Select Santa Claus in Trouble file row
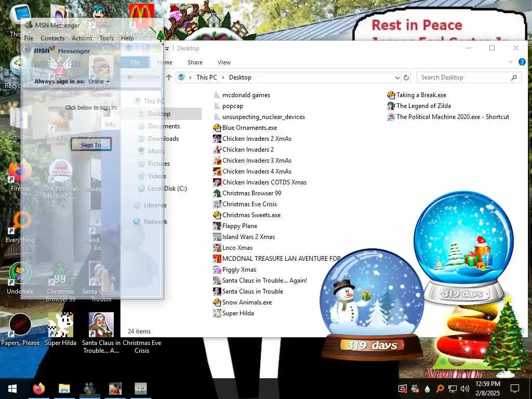Screen dimensions: 532x399 [x=248, y=291]
